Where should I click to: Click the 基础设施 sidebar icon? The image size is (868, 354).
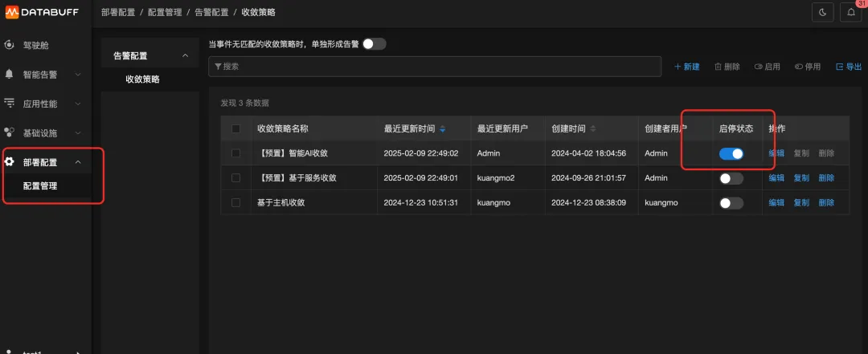point(9,132)
